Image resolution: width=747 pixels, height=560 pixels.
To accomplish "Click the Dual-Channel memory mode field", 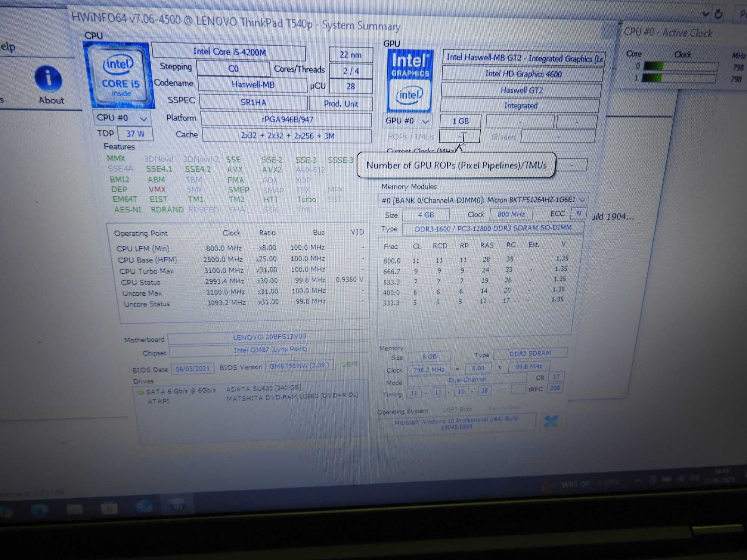I will click(467, 380).
